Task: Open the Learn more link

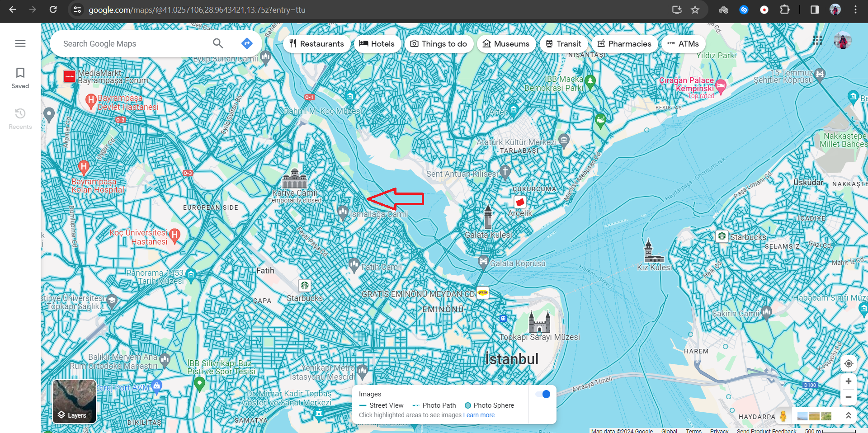Action: point(479,415)
